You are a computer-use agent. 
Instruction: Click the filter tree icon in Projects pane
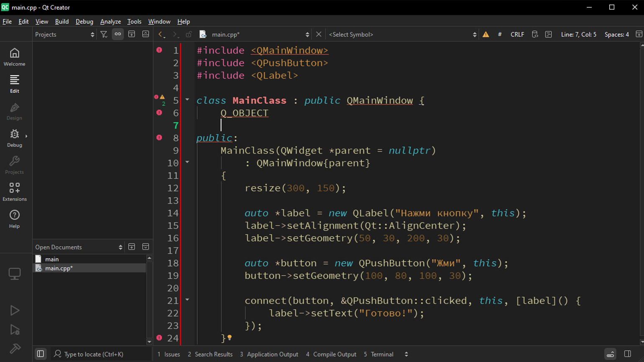coord(104,35)
